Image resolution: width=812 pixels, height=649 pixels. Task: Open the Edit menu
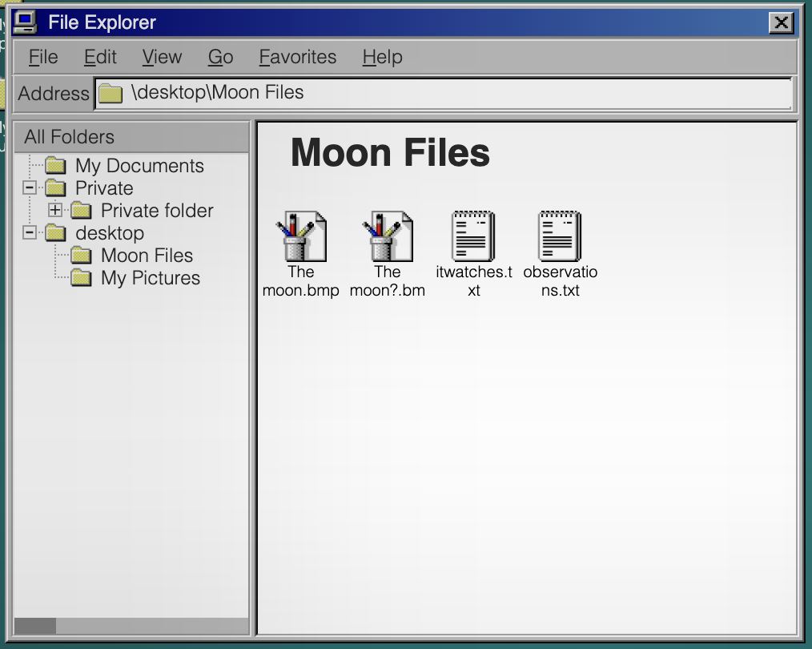point(100,57)
